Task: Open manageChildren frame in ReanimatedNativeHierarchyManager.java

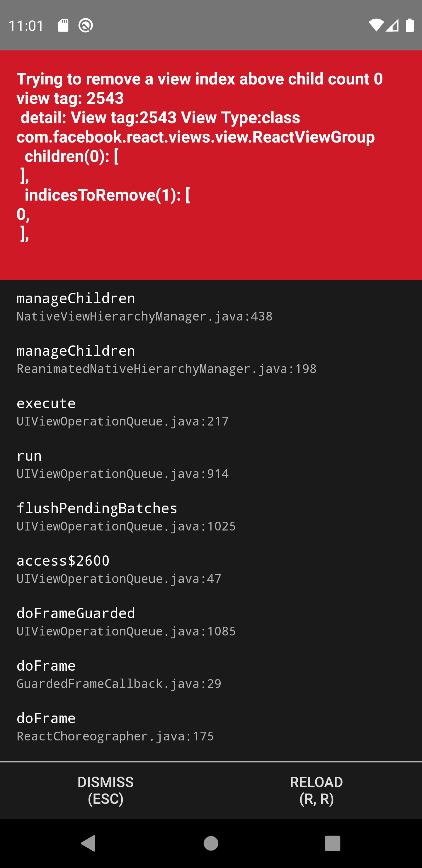Action: pyautogui.click(x=167, y=359)
